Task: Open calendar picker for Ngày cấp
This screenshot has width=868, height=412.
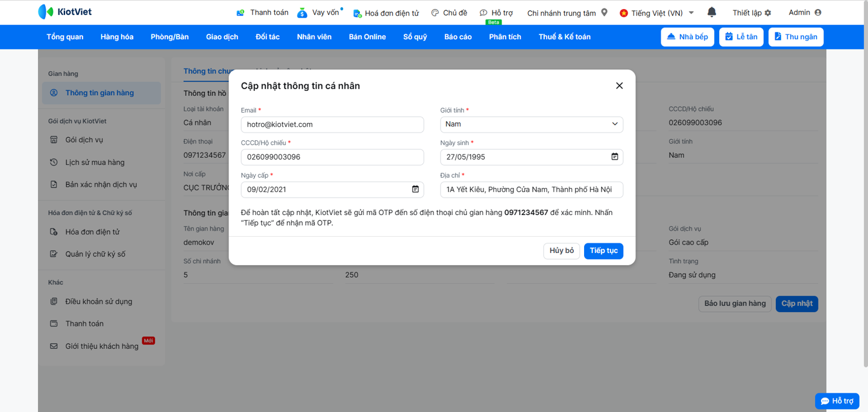Action: [x=415, y=189]
